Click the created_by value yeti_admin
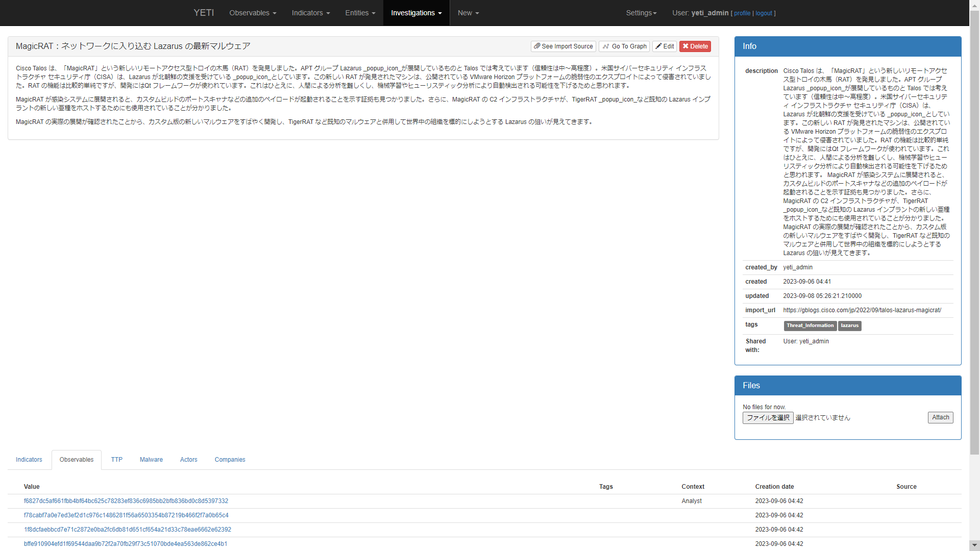 798,267
